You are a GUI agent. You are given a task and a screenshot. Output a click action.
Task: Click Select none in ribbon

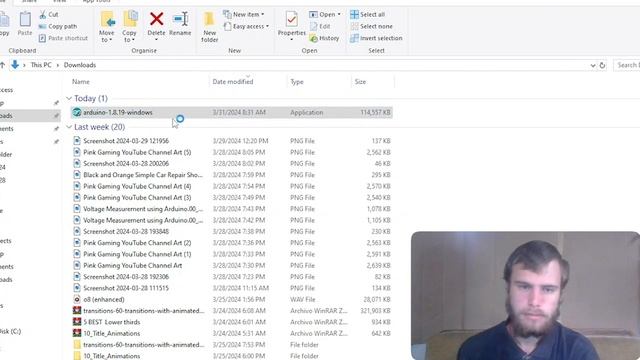click(371, 26)
